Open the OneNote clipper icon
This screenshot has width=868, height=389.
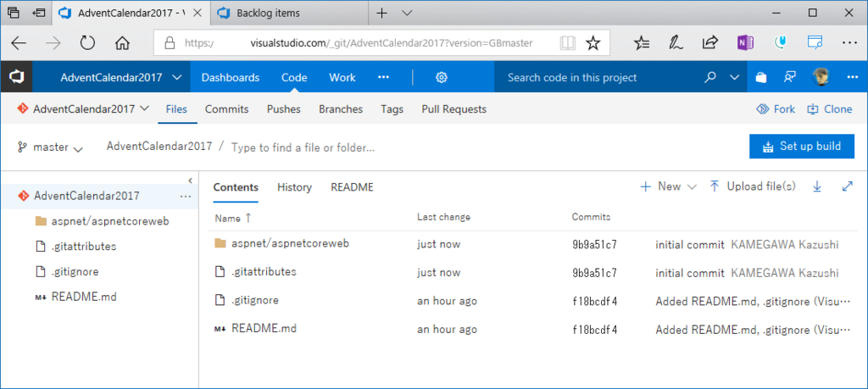[x=745, y=43]
